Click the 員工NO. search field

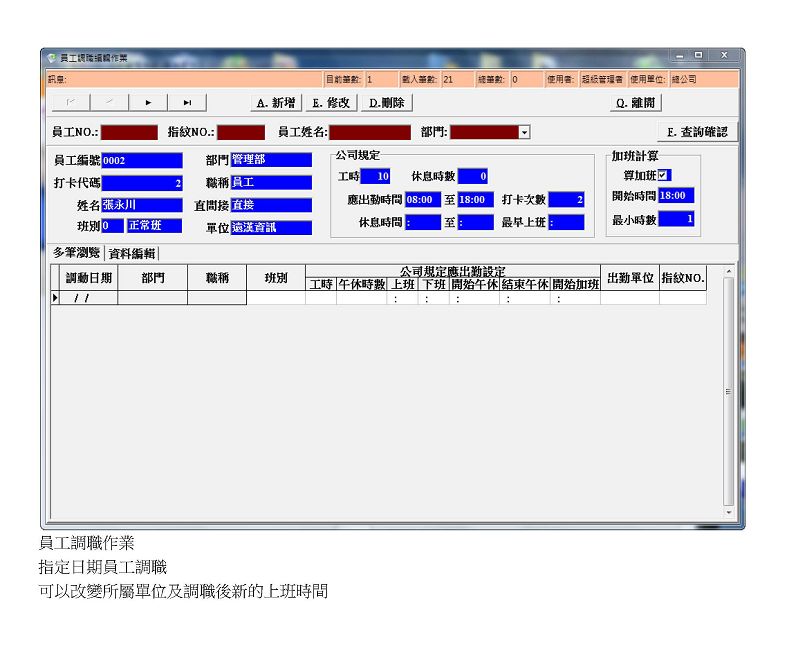point(128,132)
